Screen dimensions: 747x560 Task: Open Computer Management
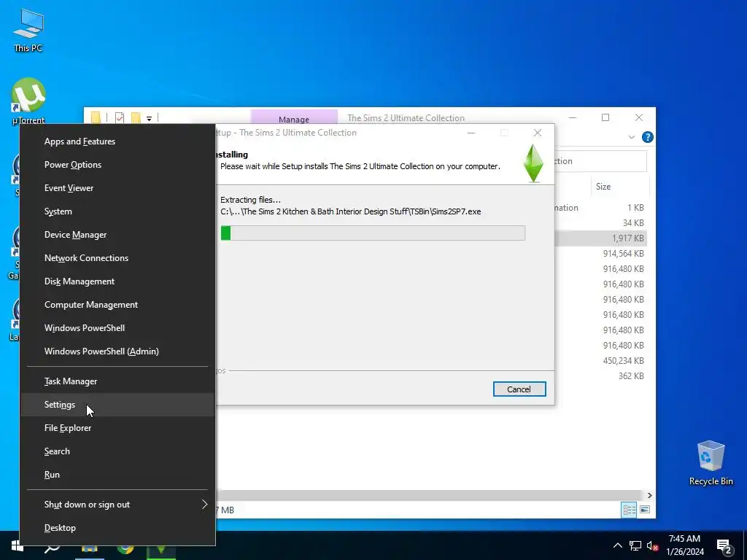point(117,305)
